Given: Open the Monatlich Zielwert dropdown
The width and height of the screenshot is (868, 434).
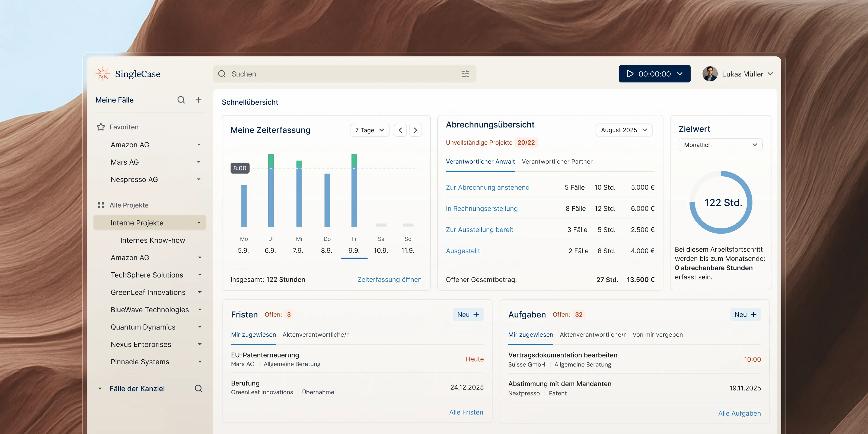Looking at the screenshot, I should pos(720,145).
